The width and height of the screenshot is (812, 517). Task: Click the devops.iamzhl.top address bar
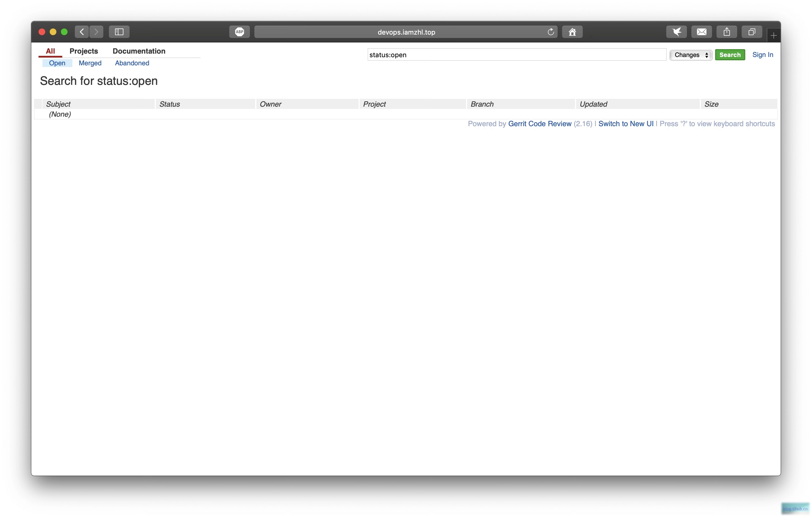coord(406,32)
